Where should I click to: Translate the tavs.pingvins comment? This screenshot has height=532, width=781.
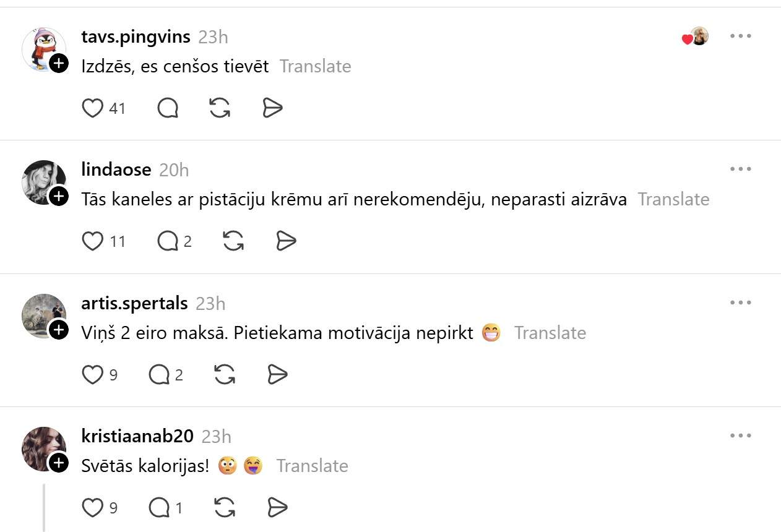coord(315,66)
